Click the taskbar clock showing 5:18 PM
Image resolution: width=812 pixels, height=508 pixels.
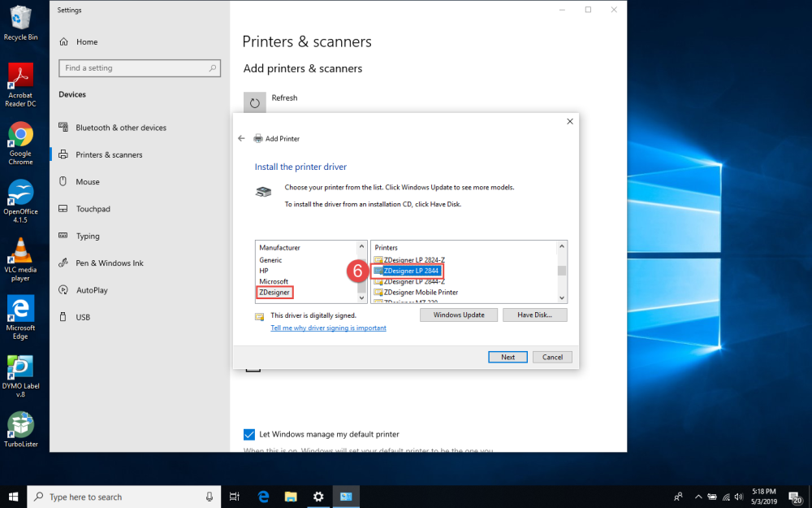(x=764, y=497)
